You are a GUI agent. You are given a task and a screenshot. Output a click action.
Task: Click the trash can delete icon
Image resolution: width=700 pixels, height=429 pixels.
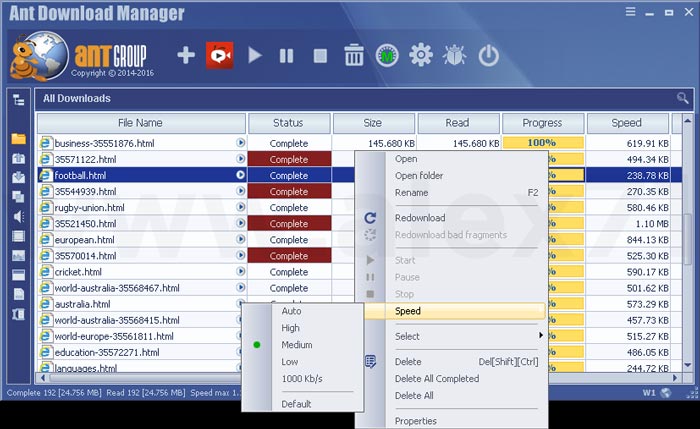click(354, 55)
